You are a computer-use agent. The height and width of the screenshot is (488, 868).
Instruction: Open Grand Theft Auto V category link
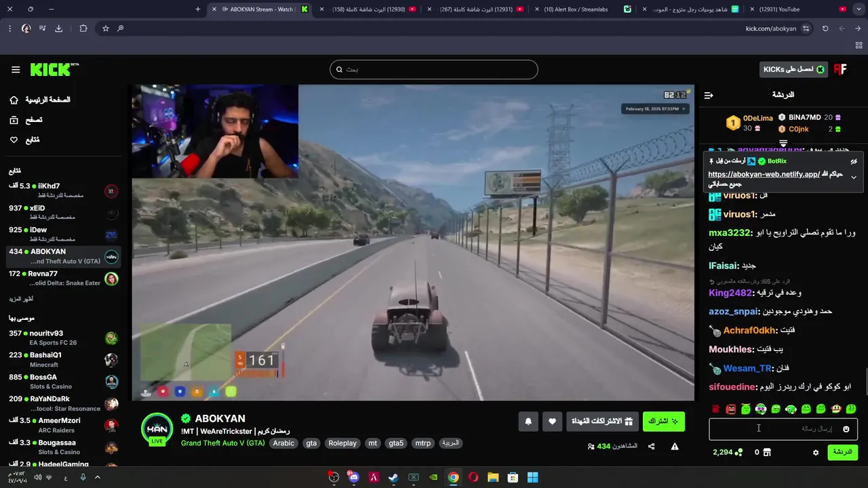[x=222, y=443]
